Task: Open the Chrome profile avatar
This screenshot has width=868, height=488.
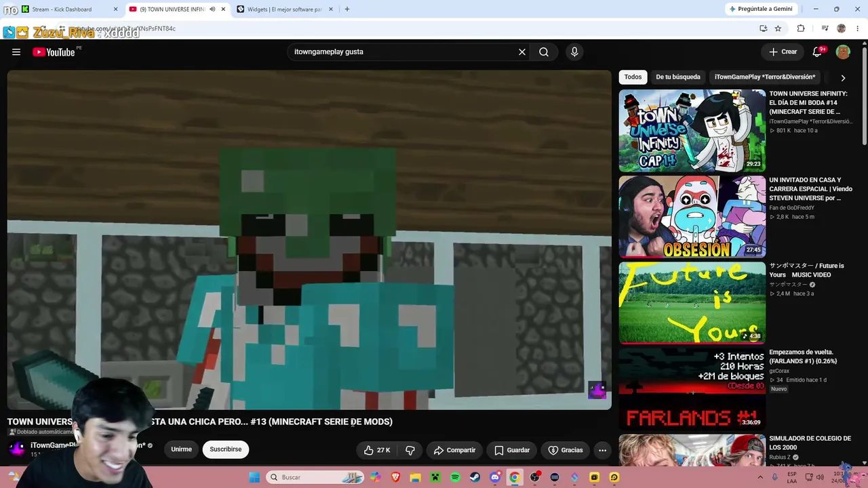Action: coord(842,28)
